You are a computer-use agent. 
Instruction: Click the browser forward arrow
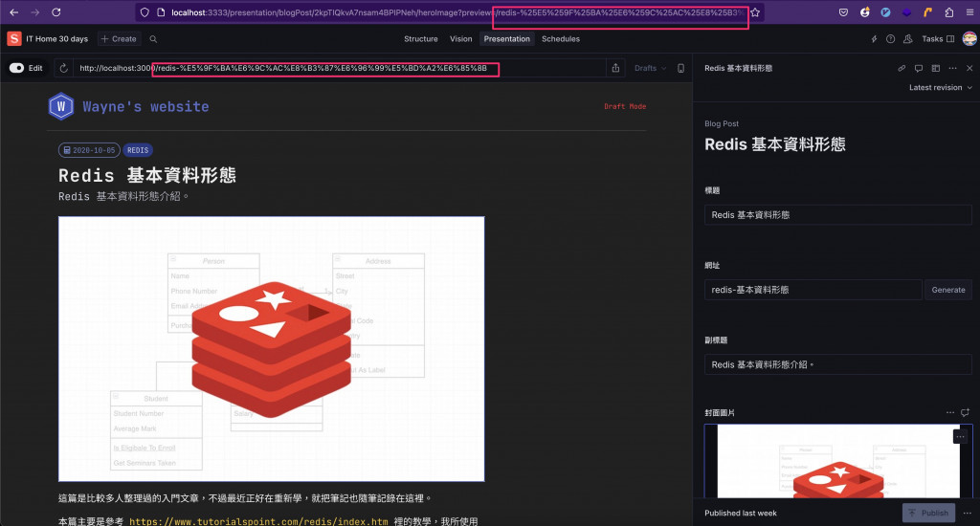point(35,11)
